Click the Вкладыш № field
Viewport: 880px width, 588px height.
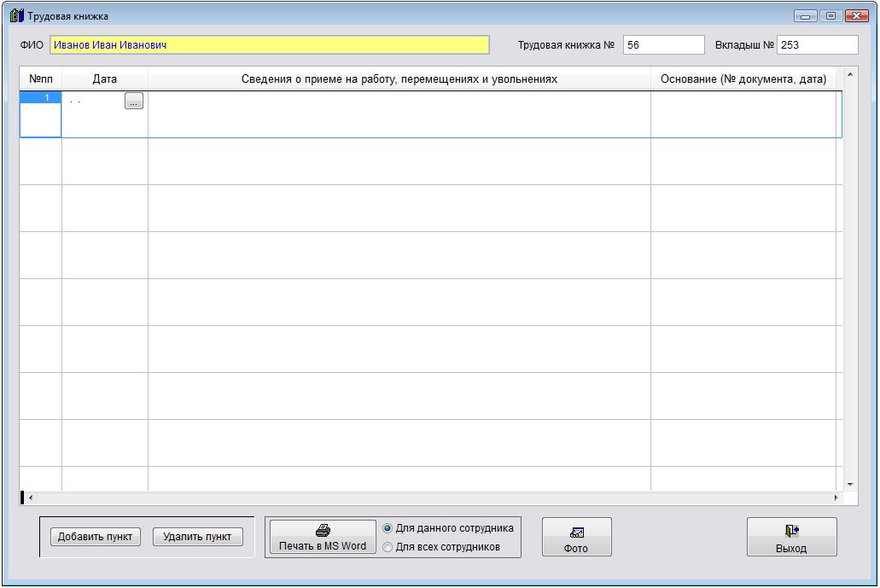pyautogui.click(x=817, y=45)
